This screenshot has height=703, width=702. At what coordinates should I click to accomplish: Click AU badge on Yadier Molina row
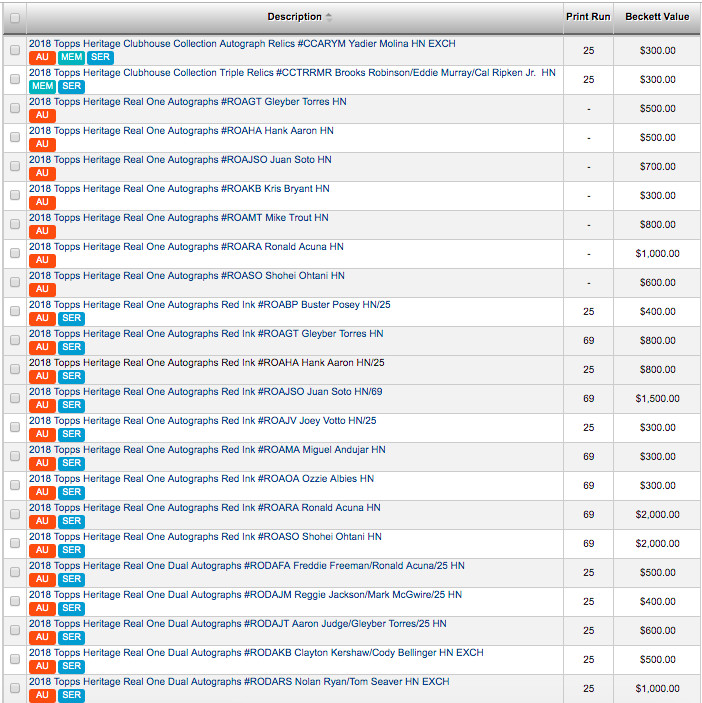click(42, 57)
